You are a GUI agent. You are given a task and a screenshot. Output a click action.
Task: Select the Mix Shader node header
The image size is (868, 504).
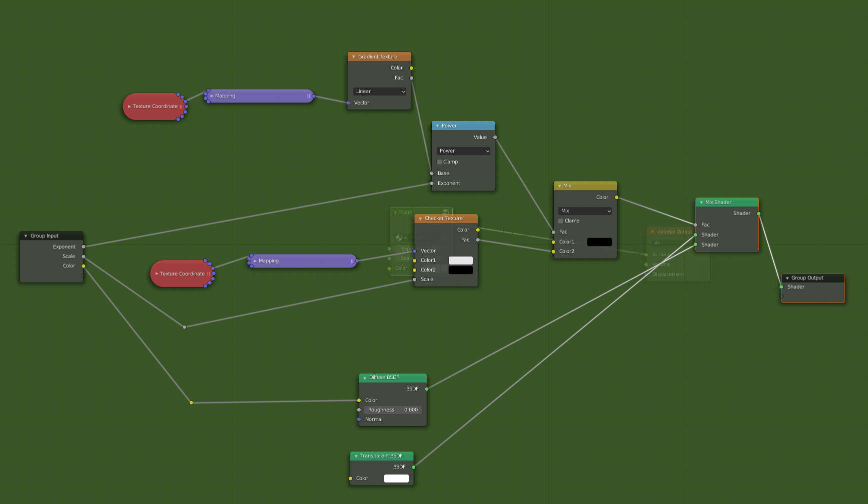[727, 202]
